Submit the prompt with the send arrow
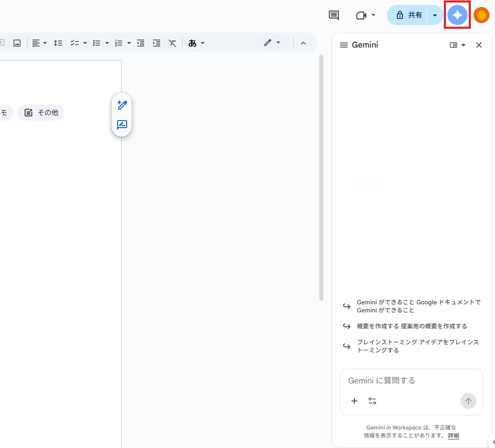495x448 pixels. click(x=468, y=401)
